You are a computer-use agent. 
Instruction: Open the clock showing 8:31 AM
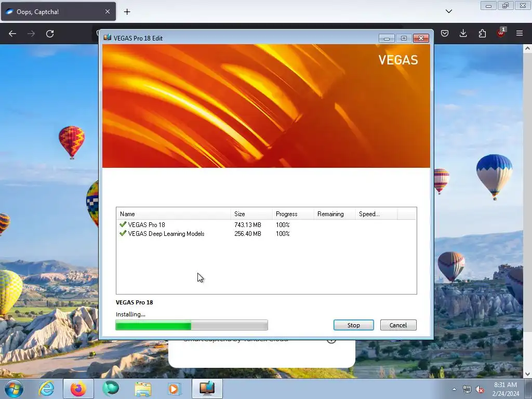506,389
